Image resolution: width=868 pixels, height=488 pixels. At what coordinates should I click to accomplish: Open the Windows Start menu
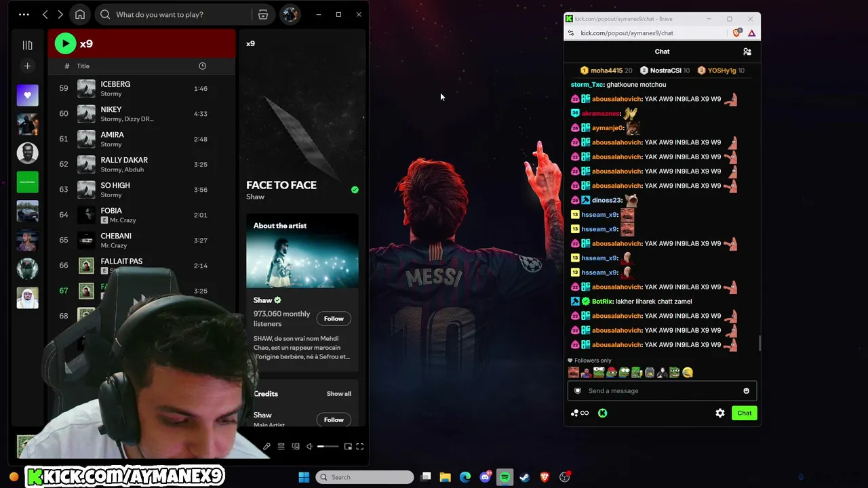(x=304, y=477)
